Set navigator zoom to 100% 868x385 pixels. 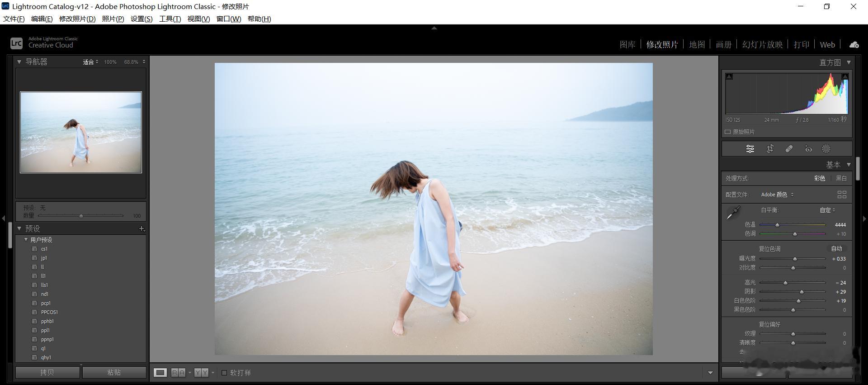point(110,62)
